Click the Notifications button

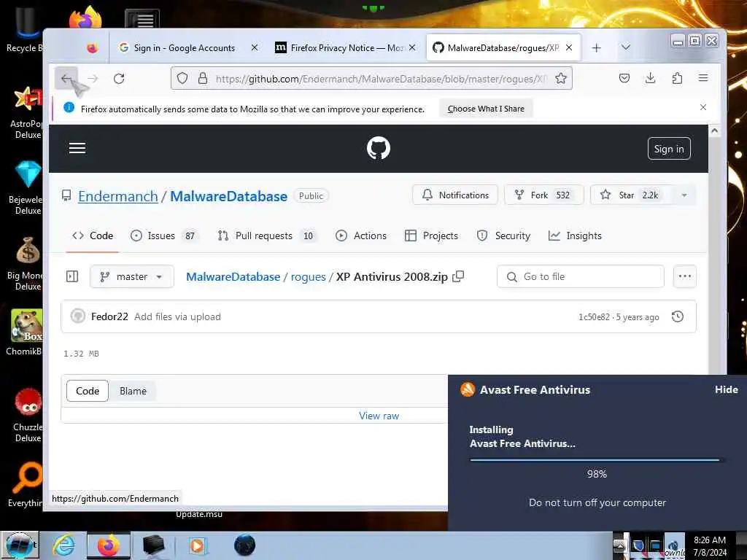(x=455, y=195)
